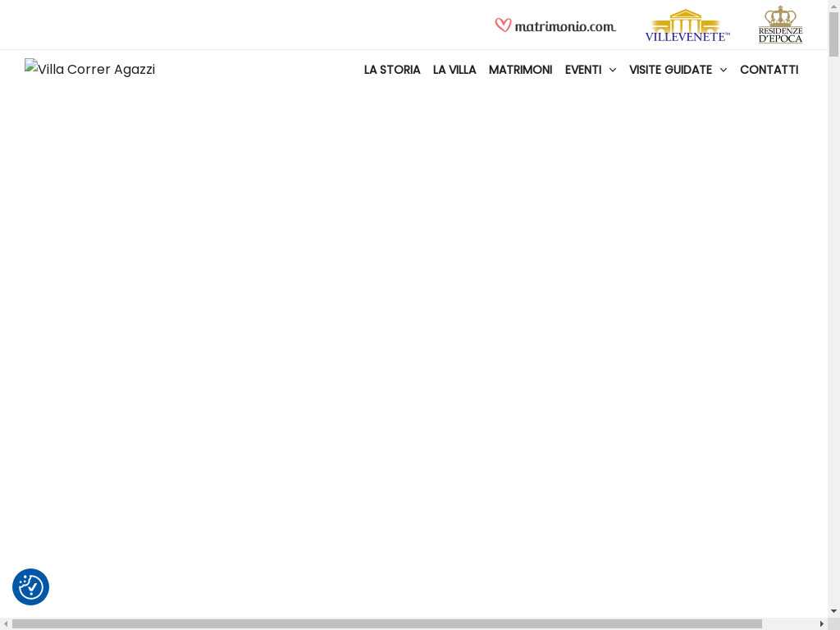Select LA VILLA in navigation

[454, 71]
